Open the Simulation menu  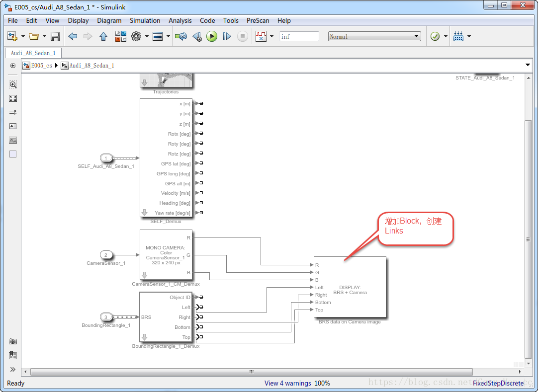(145, 20)
